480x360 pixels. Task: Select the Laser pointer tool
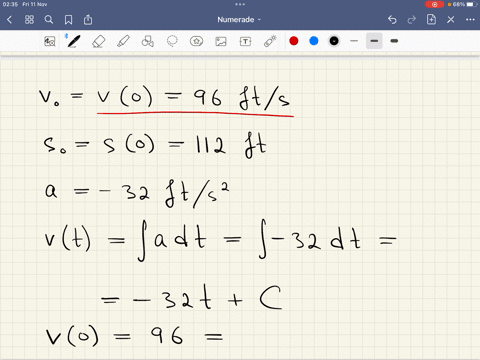tap(270, 41)
